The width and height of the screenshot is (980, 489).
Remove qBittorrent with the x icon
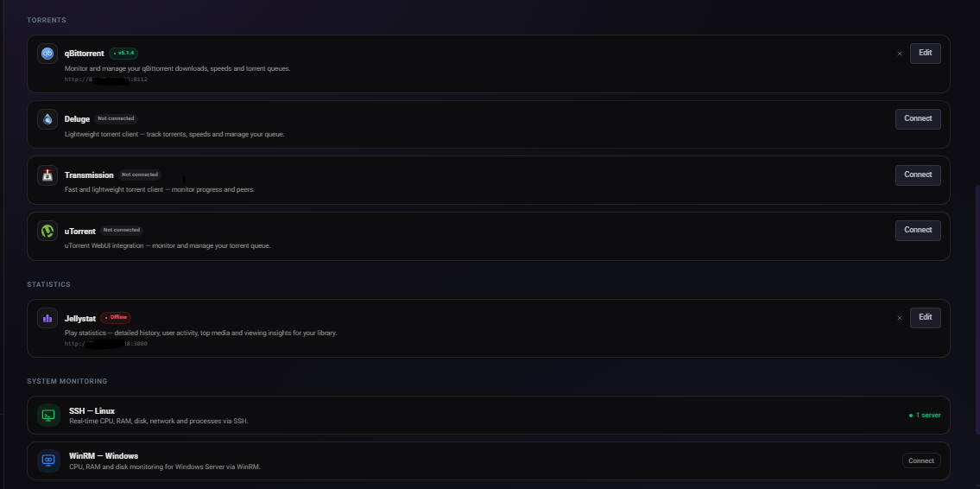click(899, 54)
